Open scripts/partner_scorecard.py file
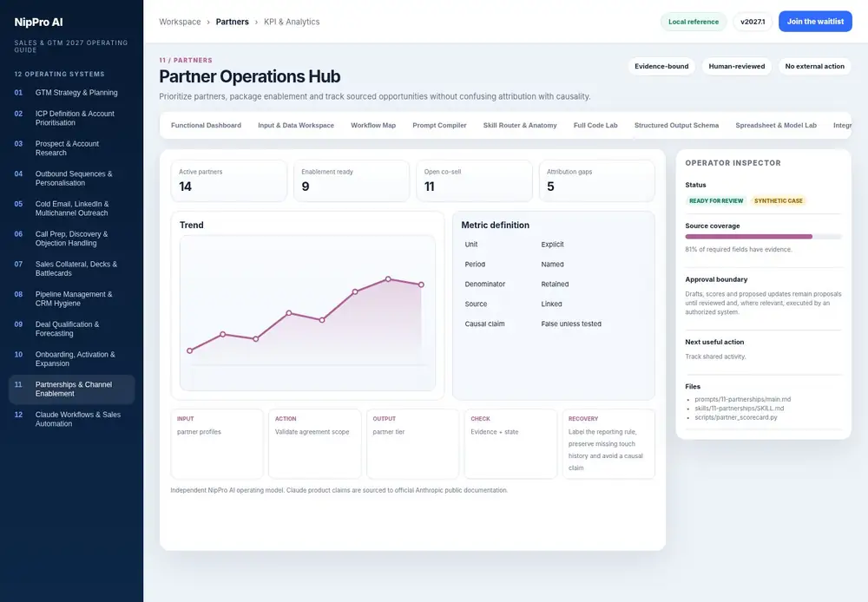This screenshot has height=602, width=868. pyautogui.click(x=736, y=417)
